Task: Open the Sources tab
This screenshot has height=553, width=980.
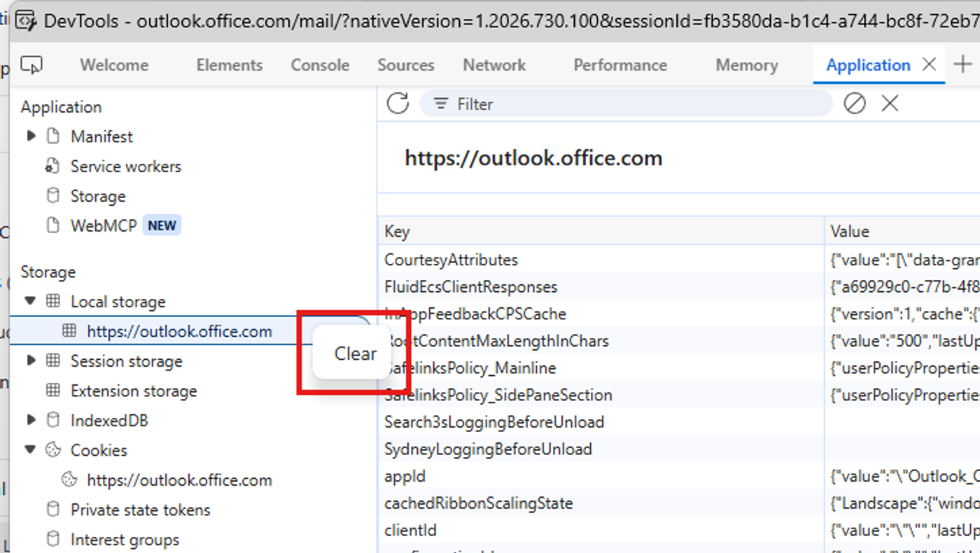Action: coord(406,65)
